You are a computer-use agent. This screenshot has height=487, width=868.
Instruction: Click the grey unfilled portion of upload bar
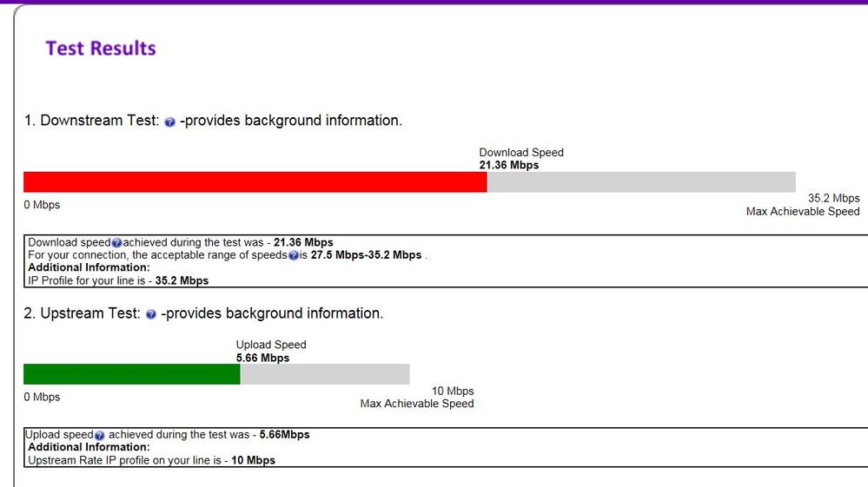tap(324, 374)
